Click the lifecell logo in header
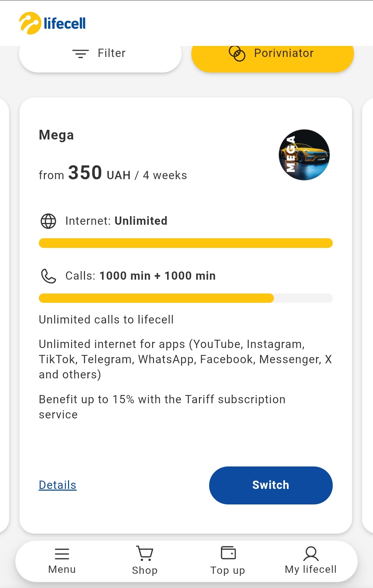The image size is (373, 588). [52, 23]
